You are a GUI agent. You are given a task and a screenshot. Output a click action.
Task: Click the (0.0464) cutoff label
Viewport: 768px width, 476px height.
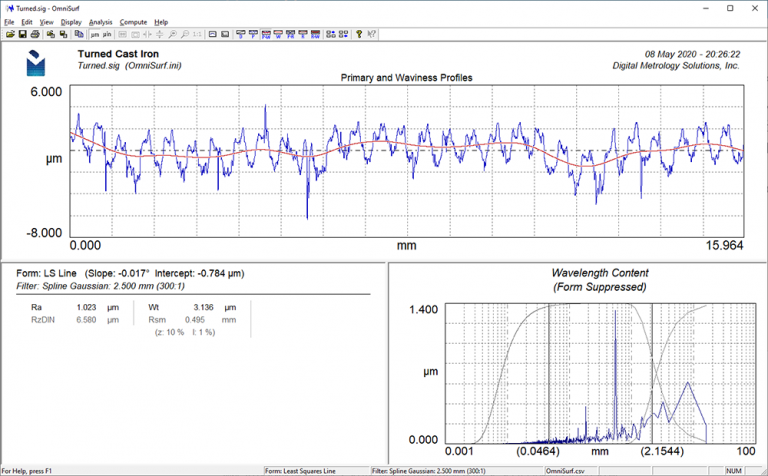(x=538, y=451)
